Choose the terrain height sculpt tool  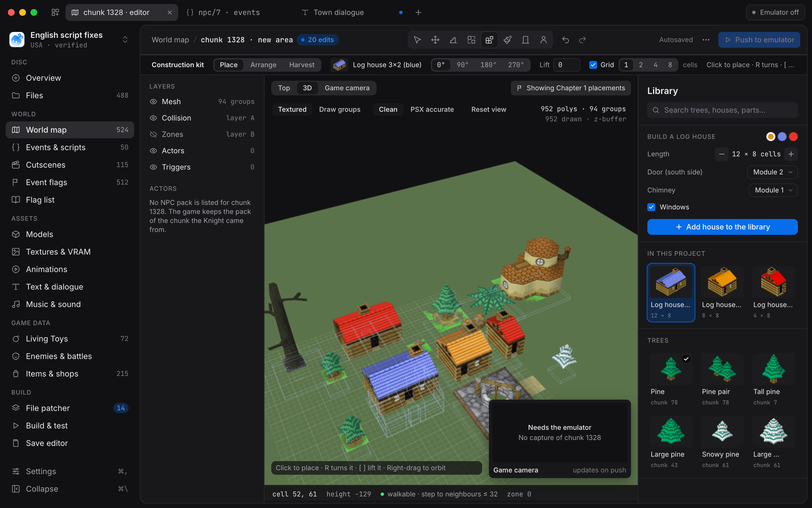click(453, 40)
